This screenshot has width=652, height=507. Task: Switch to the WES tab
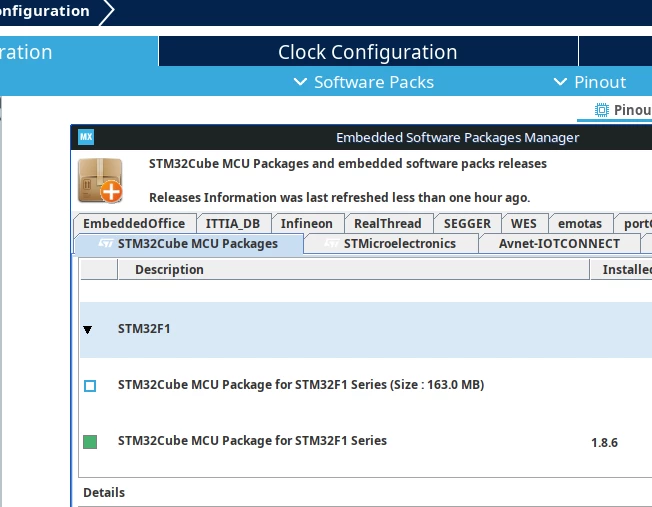coord(524,223)
